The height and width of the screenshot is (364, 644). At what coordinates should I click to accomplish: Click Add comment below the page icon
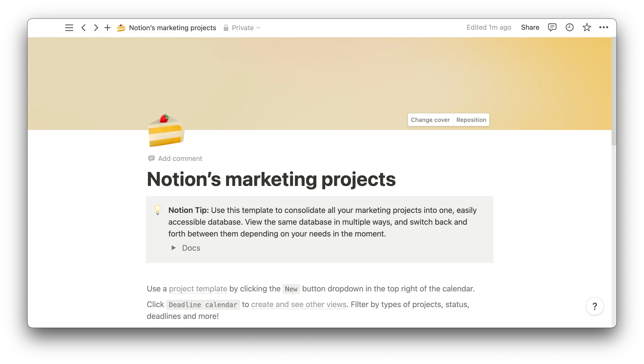point(180,158)
